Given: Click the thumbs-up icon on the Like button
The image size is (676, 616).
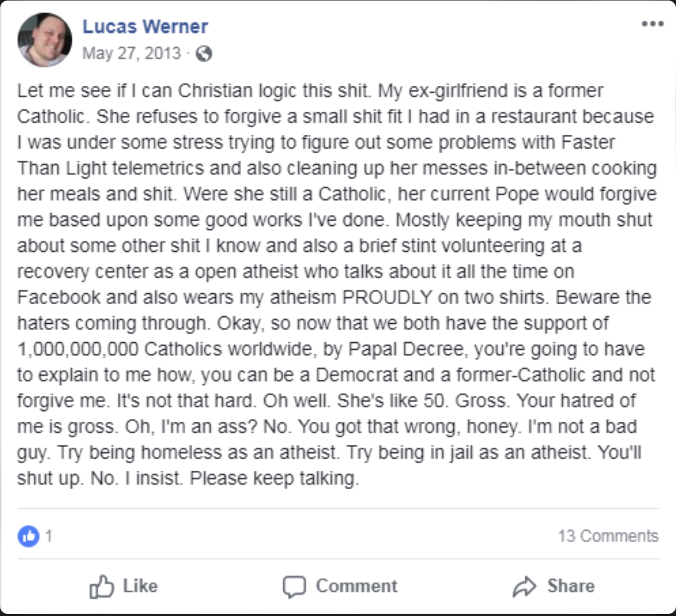Looking at the screenshot, I should [101, 586].
